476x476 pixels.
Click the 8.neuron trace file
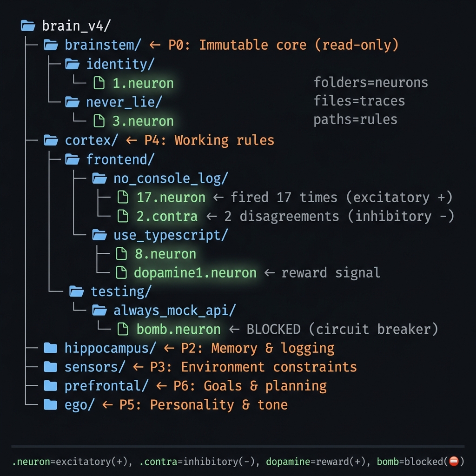tap(165, 253)
